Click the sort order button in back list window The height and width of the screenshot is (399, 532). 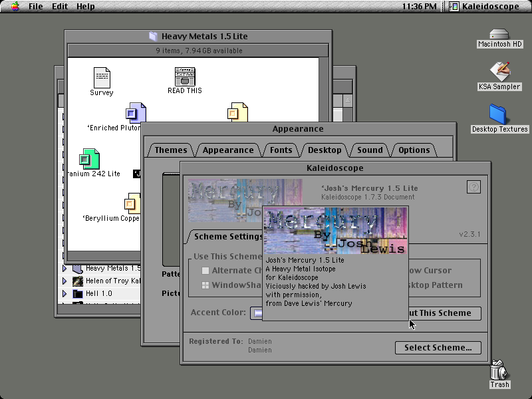(347, 100)
